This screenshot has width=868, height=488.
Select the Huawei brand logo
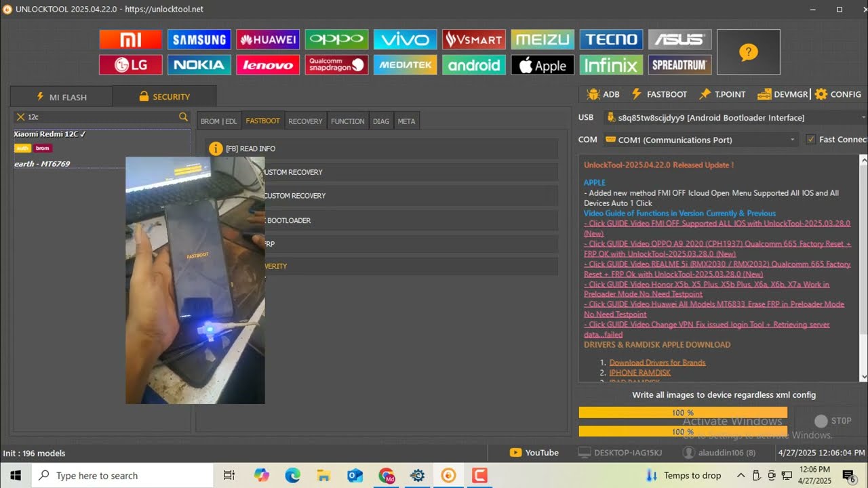coord(268,40)
